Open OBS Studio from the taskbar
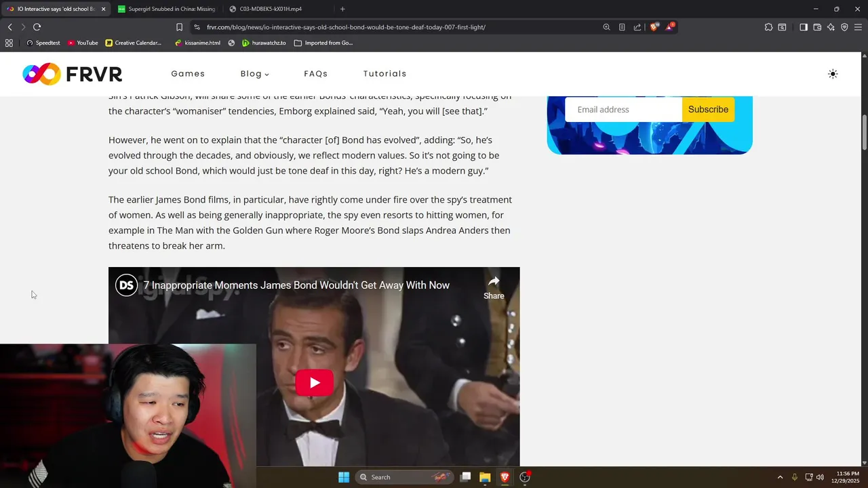The height and width of the screenshot is (488, 868). [x=524, y=477]
